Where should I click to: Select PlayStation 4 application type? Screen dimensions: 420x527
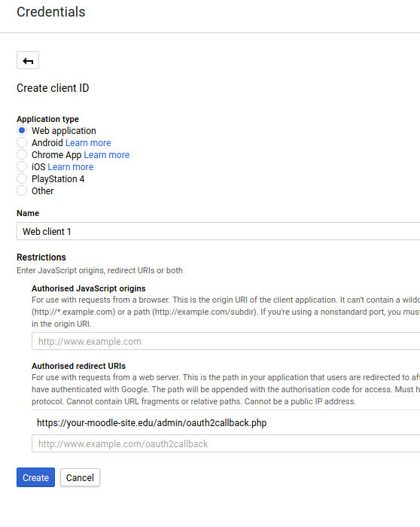point(22,179)
